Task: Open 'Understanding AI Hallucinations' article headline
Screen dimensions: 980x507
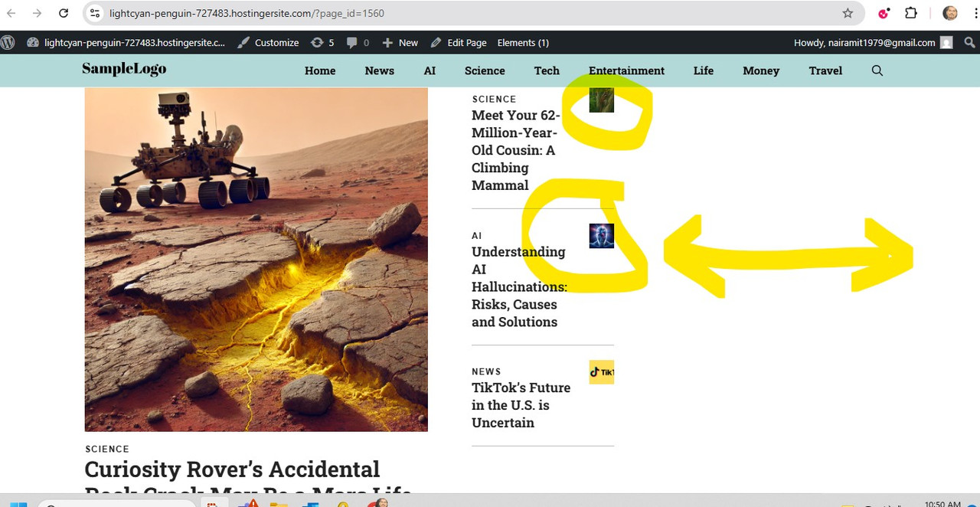Action: pyautogui.click(x=519, y=286)
